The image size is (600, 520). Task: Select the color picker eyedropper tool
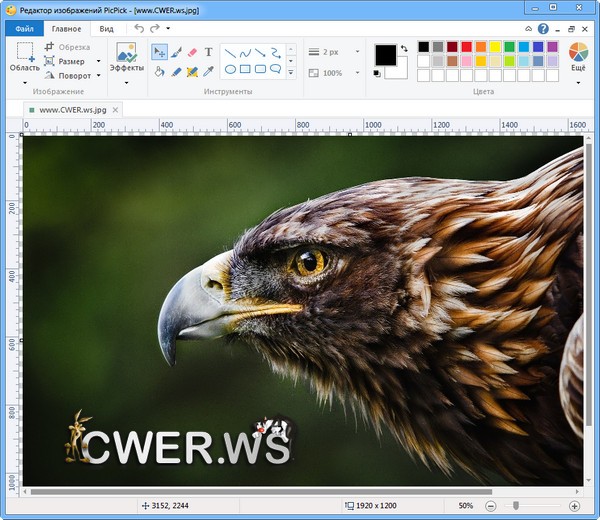(x=208, y=71)
